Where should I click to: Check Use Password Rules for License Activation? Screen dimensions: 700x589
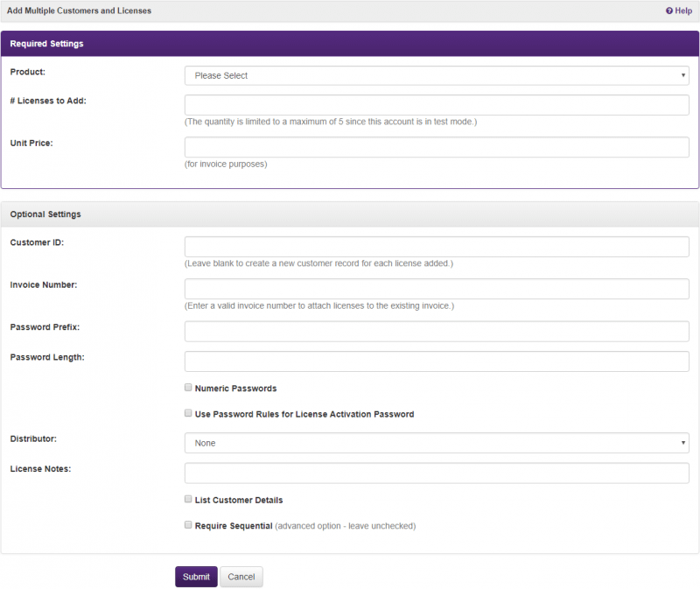click(x=188, y=413)
